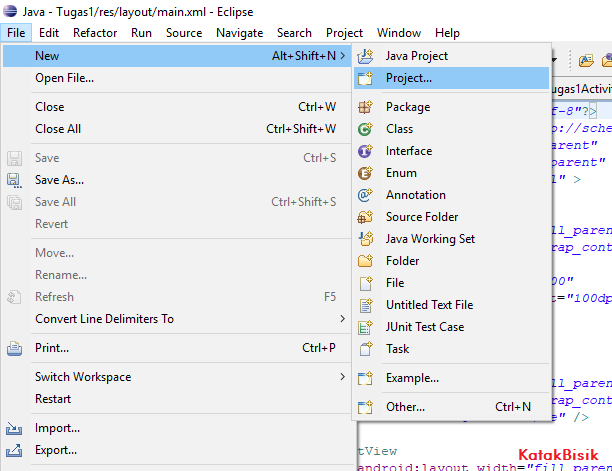The height and width of the screenshot is (471, 612).
Task: Choose Import... menu entry
Action: [177, 428]
